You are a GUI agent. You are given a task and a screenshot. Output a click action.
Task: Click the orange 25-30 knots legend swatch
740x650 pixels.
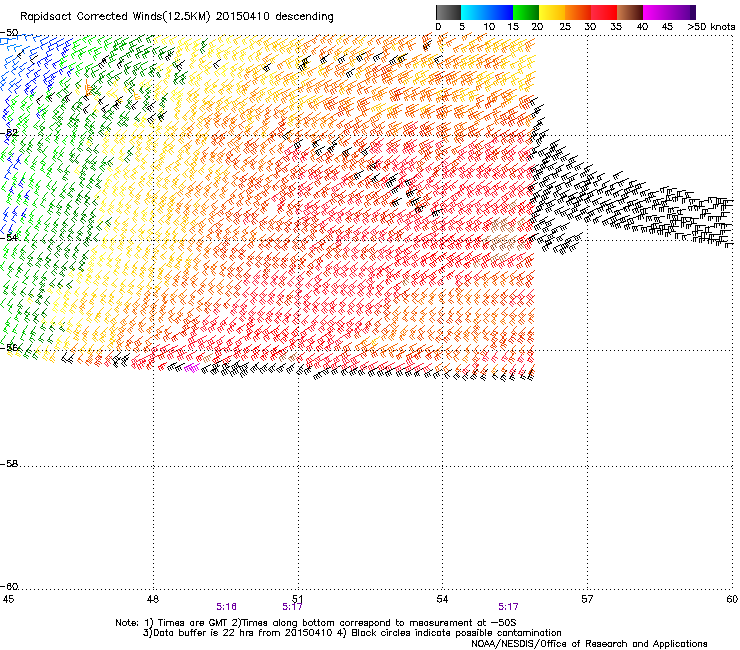(x=578, y=12)
